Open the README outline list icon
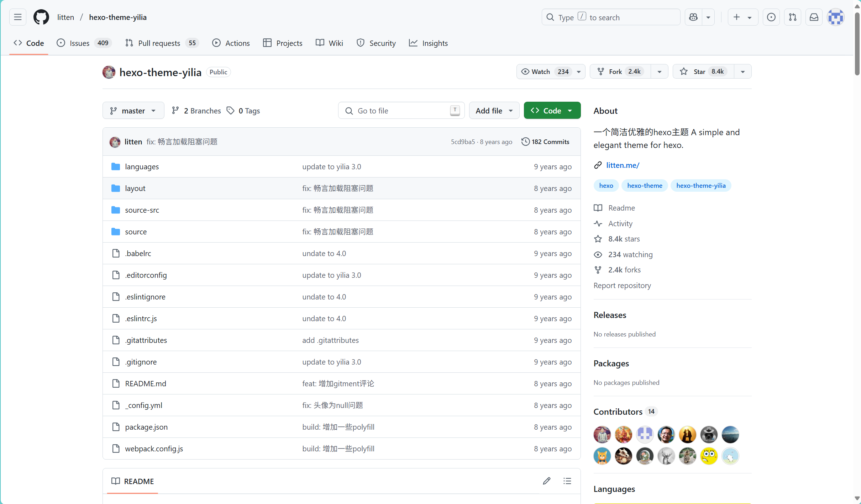 pyautogui.click(x=567, y=481)
